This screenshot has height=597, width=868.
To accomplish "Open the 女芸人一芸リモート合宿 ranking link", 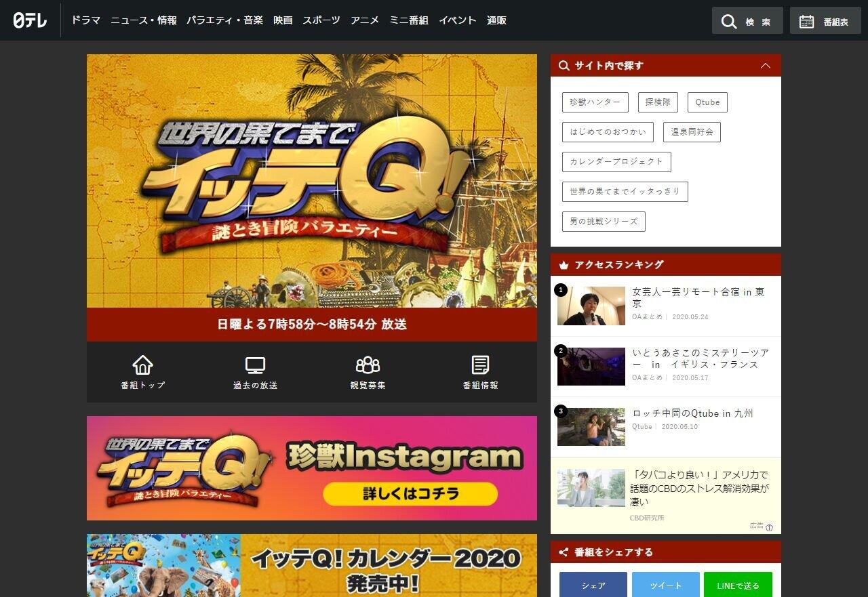I will point(698,297).
